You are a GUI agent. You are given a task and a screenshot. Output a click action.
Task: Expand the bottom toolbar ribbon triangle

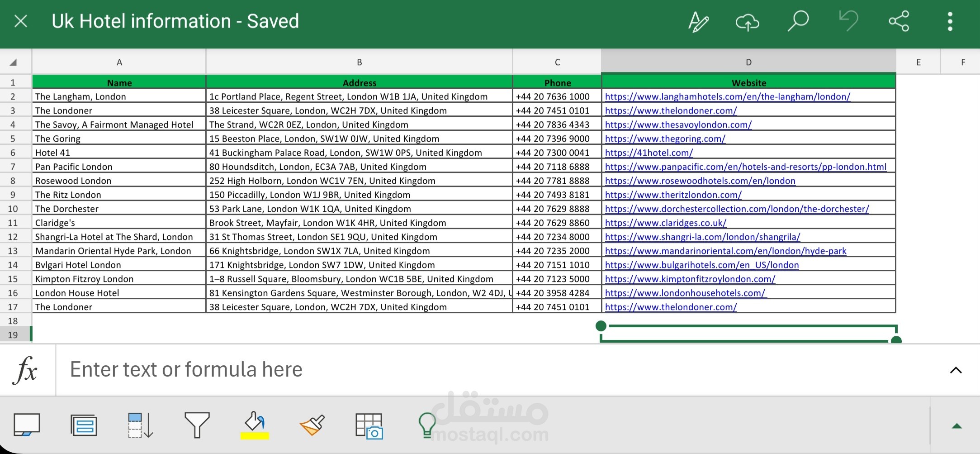(x=956, y=426)
